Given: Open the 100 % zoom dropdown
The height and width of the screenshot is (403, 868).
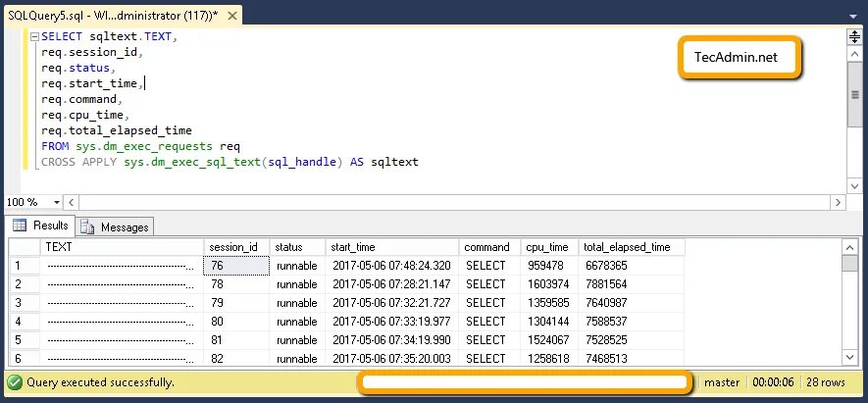Looking at the screenshot, I should 57,203.
